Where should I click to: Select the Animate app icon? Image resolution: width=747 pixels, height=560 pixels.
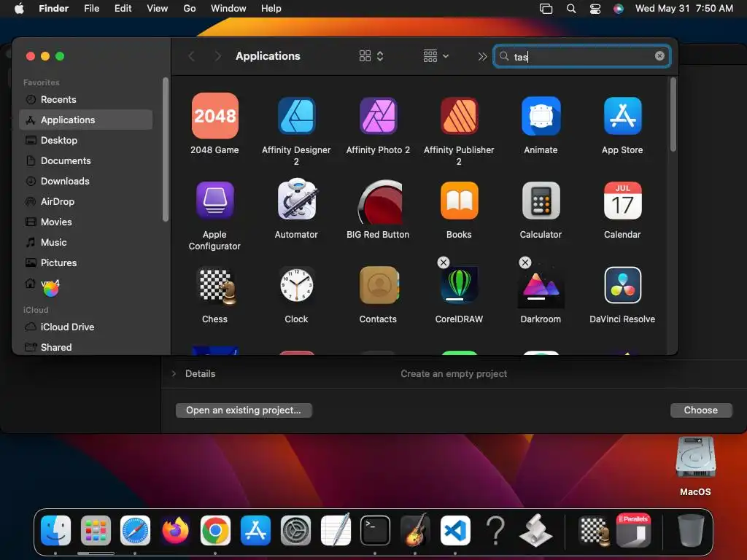[x=541, y=116]
